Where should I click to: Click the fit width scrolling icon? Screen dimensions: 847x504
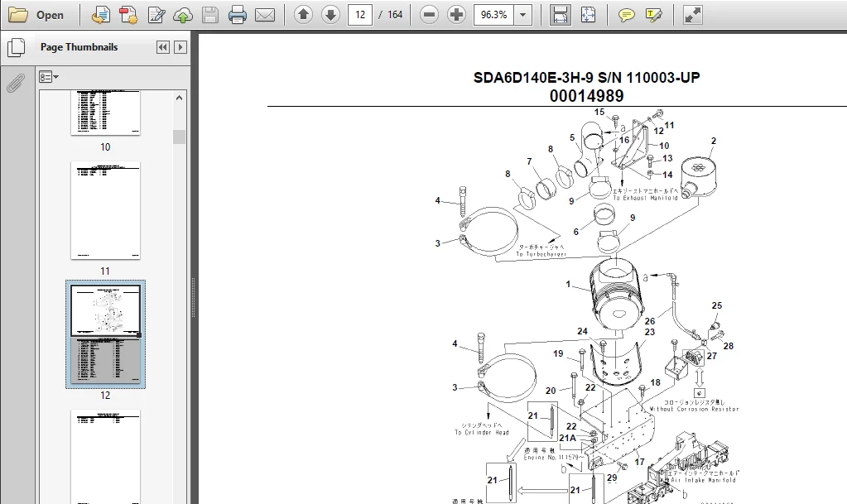click(561, 15)
